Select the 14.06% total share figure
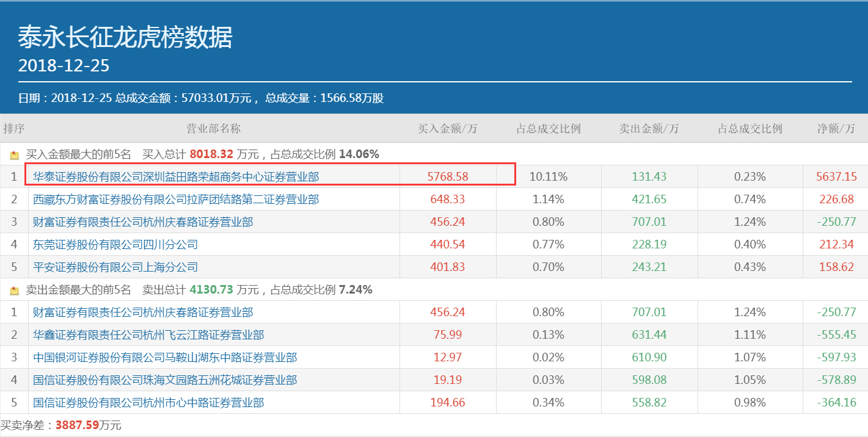This screenshot has width=868, height=437. [x=359, y=154]
